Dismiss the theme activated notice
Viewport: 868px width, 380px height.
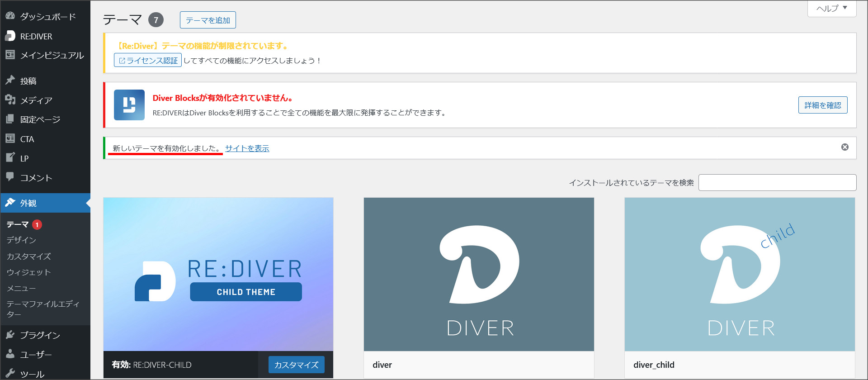pyautogui.click(x=844, y=147)
